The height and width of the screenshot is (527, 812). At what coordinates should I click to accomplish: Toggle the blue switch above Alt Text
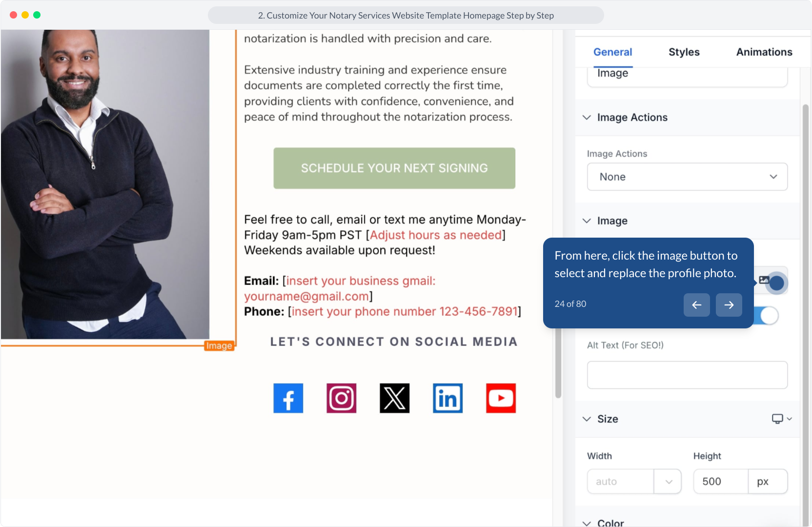[x=767, y=316]
